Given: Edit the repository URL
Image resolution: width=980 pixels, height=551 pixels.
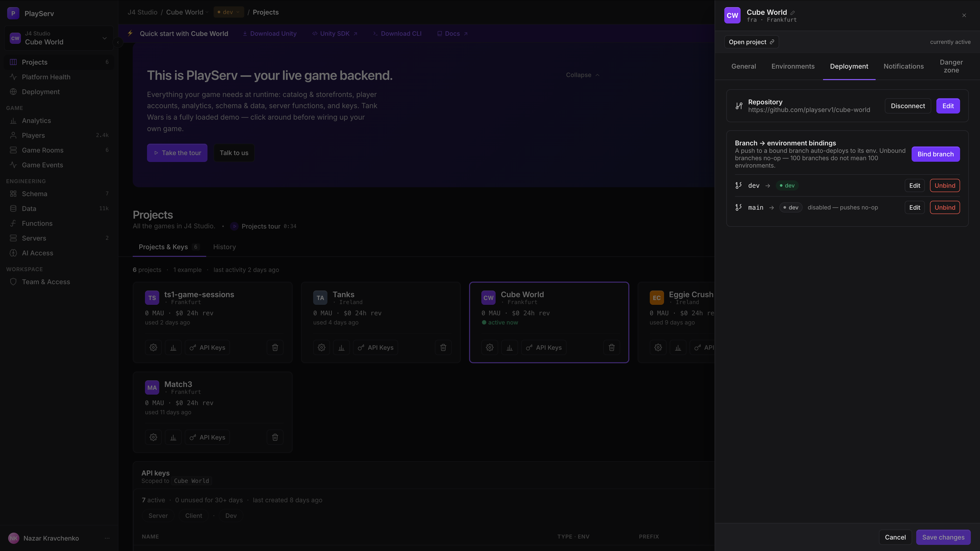Looking at the screenshot, I should [x=948, y=106].
